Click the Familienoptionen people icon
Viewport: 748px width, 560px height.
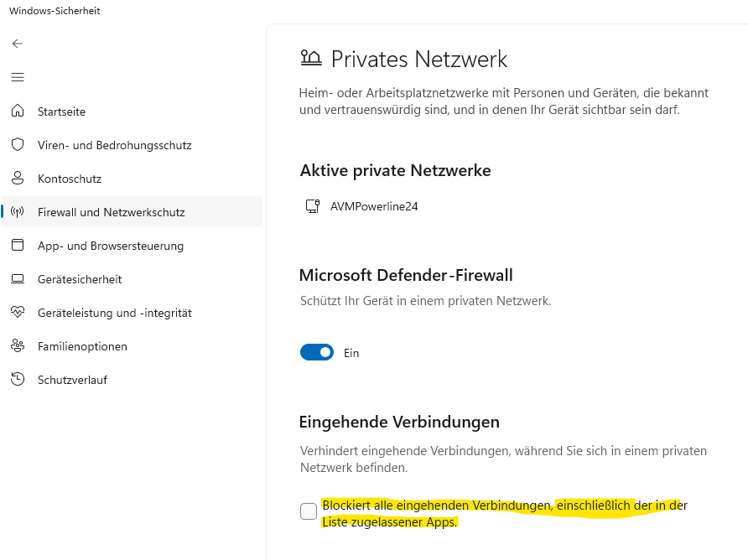[x=18, y=346]
